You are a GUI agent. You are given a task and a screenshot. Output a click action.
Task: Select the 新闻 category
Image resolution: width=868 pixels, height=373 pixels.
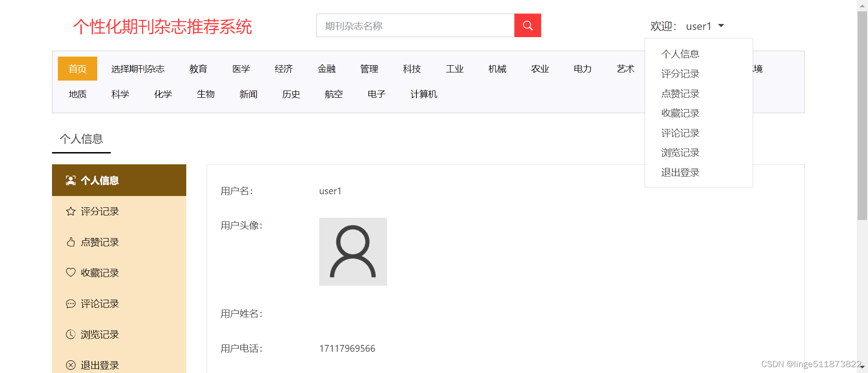click(x=248, y=94)
